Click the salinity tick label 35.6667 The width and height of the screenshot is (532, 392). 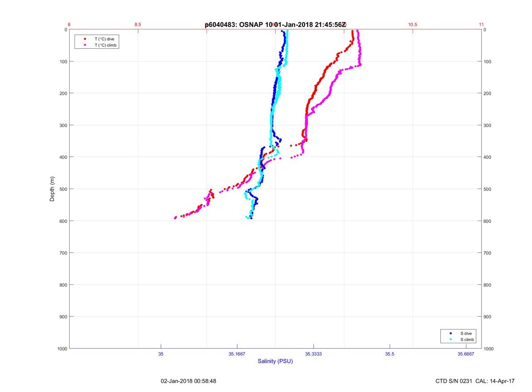point(466,354)
